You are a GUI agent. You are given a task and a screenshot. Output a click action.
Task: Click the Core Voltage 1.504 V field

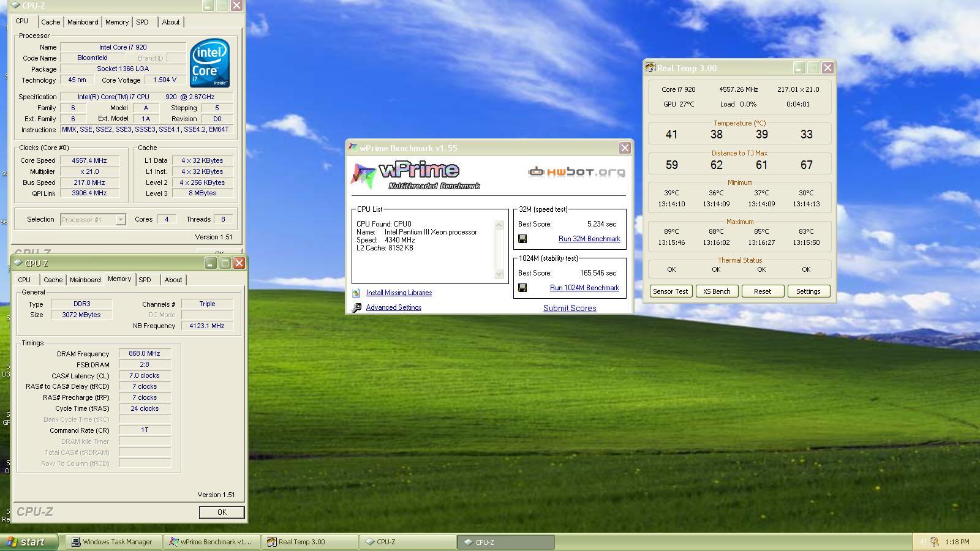pos(165,80)
